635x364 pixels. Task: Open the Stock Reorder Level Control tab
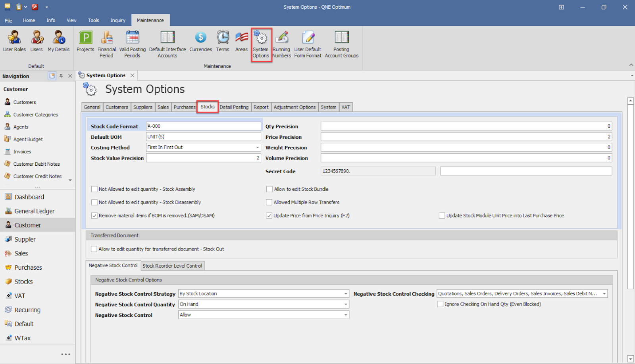(x=172, y=266)
